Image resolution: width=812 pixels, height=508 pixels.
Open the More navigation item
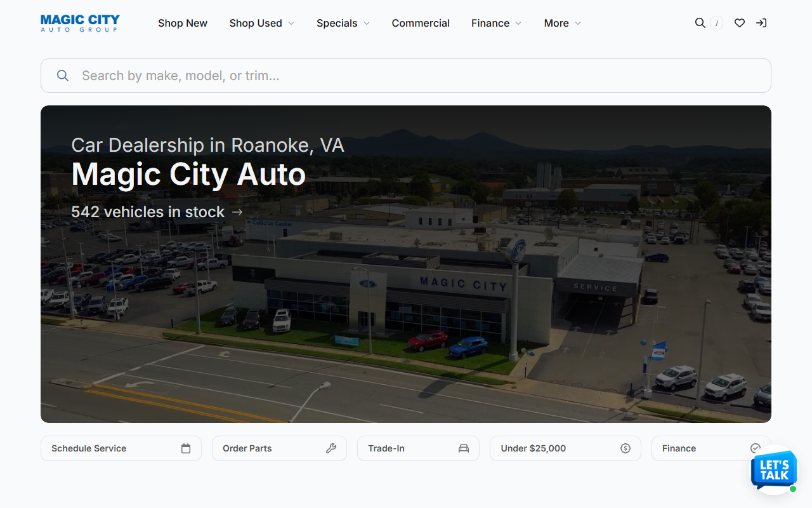point(556,23)
